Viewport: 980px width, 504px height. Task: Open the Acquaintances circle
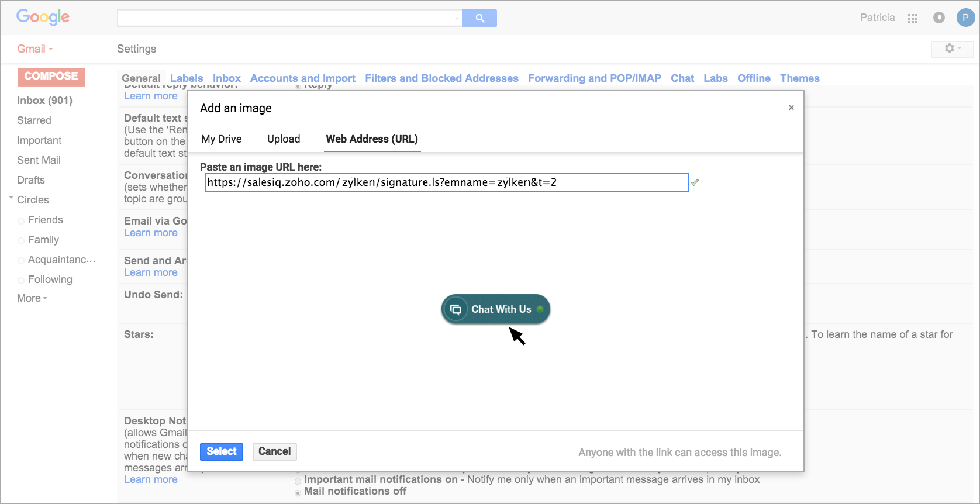click(61, 260)
